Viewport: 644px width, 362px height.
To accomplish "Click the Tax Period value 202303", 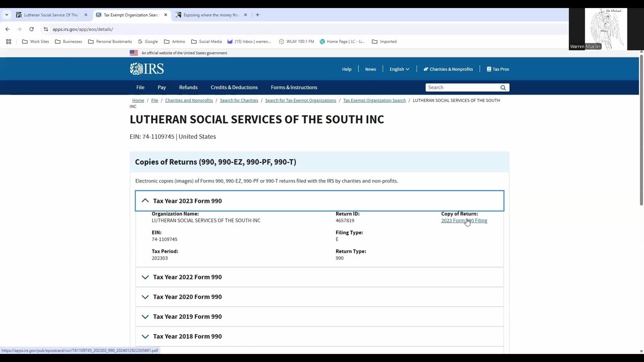I will pos(159,258).
